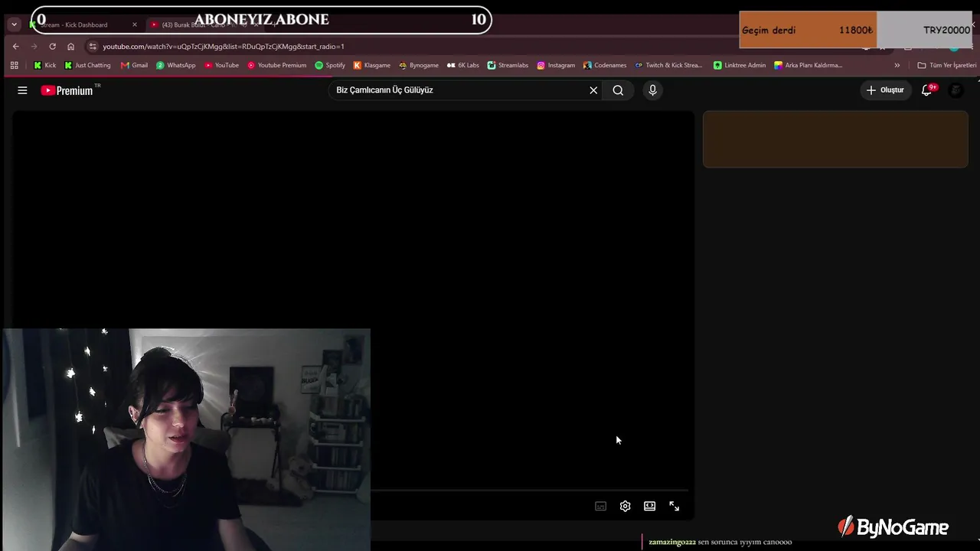Switch the player to theater mode
This screenshot has height=551, width=980.
tap(650, 506)
